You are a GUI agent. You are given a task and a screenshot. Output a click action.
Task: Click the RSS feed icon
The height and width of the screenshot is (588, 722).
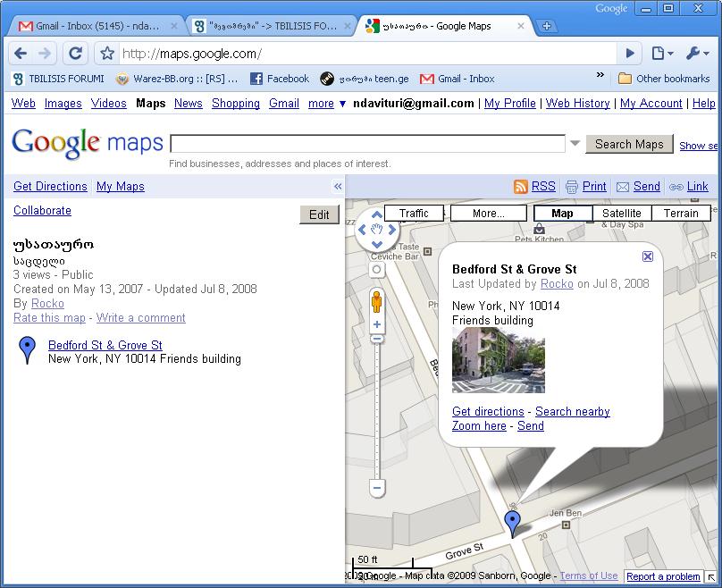point(520,187)
